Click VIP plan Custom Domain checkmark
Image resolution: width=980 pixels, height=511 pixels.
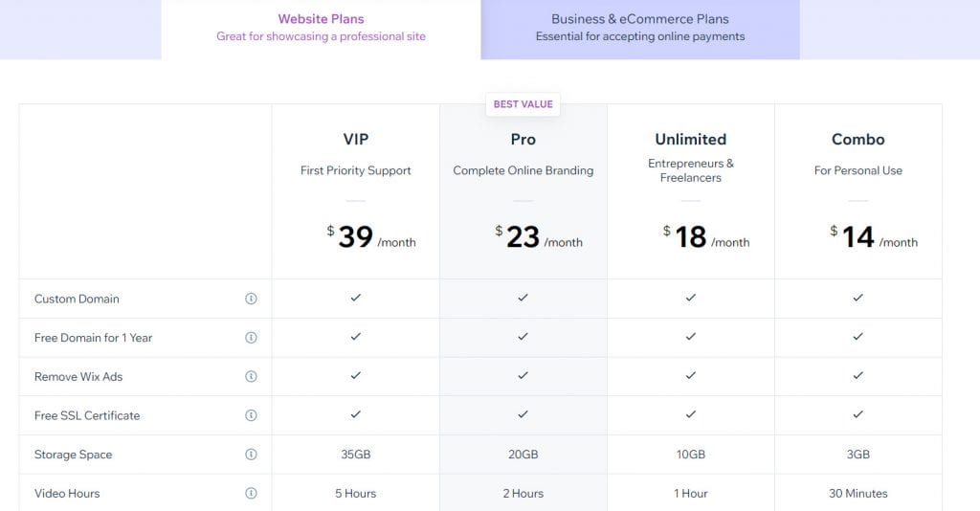point(356,298)
